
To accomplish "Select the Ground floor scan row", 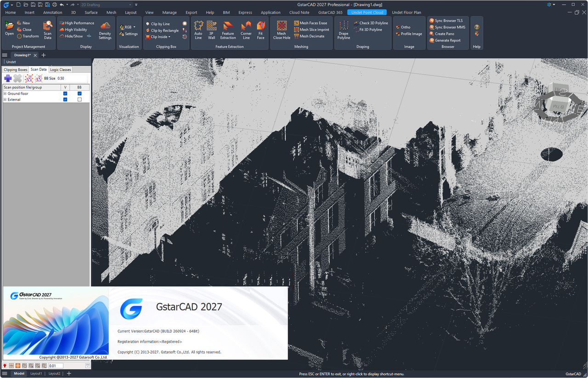I will (46, 93).
